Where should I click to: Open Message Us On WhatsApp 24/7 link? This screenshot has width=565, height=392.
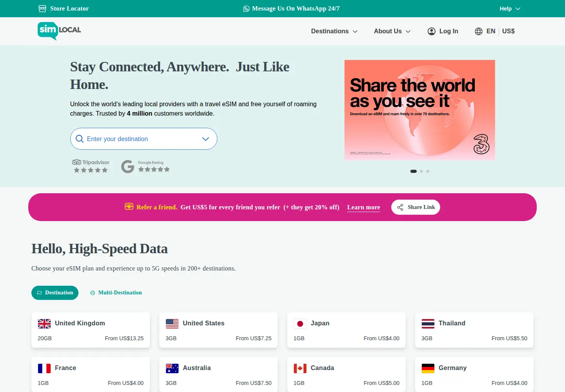tap(292, 9)
